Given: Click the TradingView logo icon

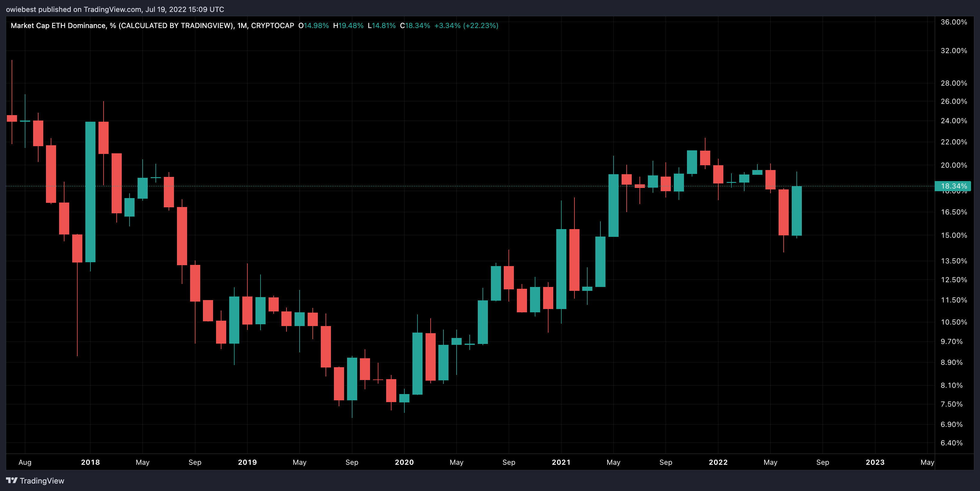Looking at the screenshot, I should [12, 480].
